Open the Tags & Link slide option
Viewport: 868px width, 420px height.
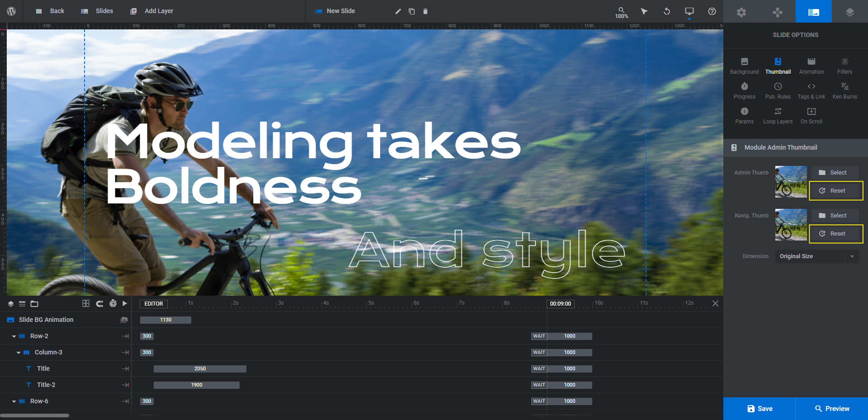[x=811, y=91]
